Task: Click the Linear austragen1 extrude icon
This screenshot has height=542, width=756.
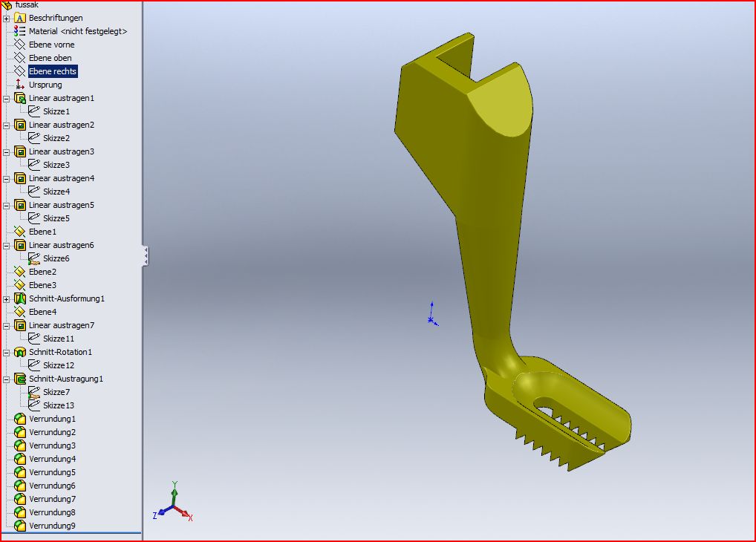Action: click(x=20, y=98)
